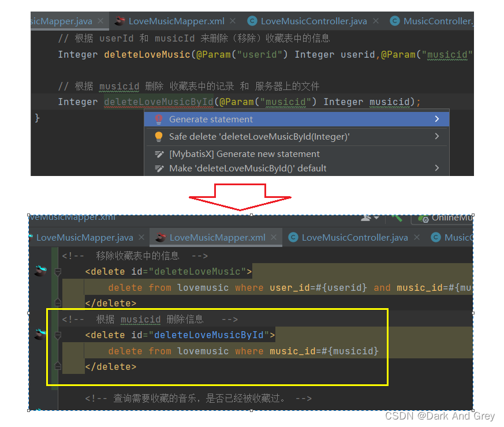Collapse the deleteLoveMusic delete tag fold

click(x=58, y=272)
